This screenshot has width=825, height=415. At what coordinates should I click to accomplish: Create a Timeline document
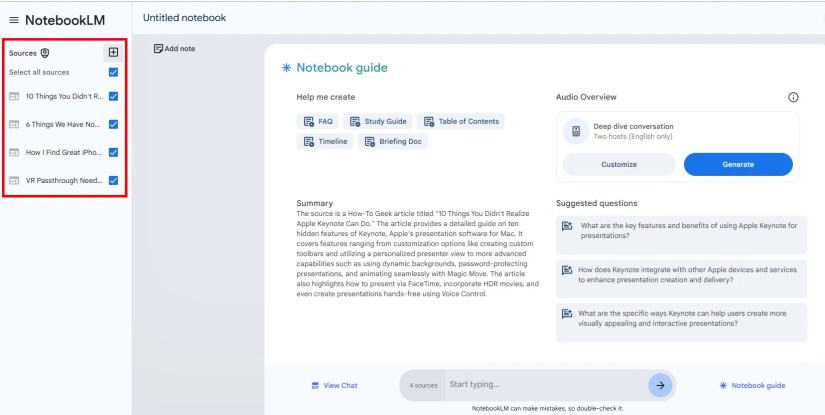(325, 141)
